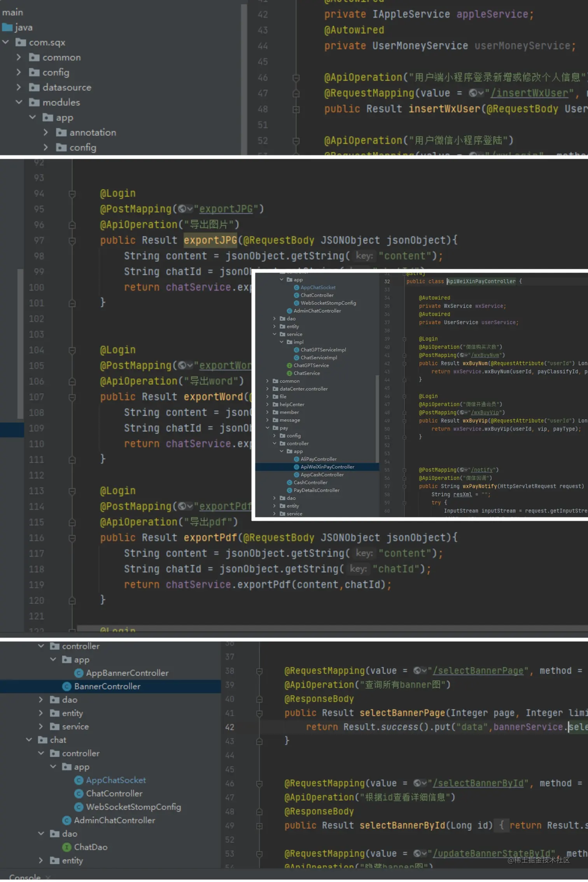Click the scrollbar beside the com.sqx project tree
Image resolution: width=588 pixels, height=882 pixels.
pos(244,79)
